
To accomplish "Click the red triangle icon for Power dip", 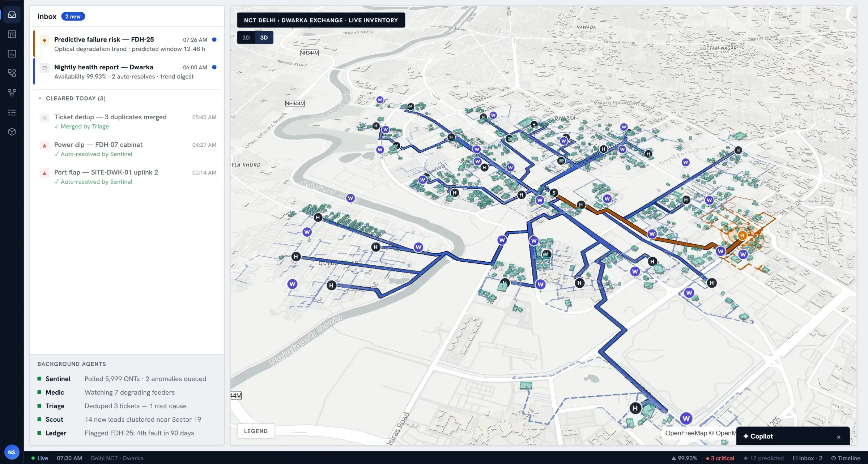I will pyautogui.click(x=44, y=145).
